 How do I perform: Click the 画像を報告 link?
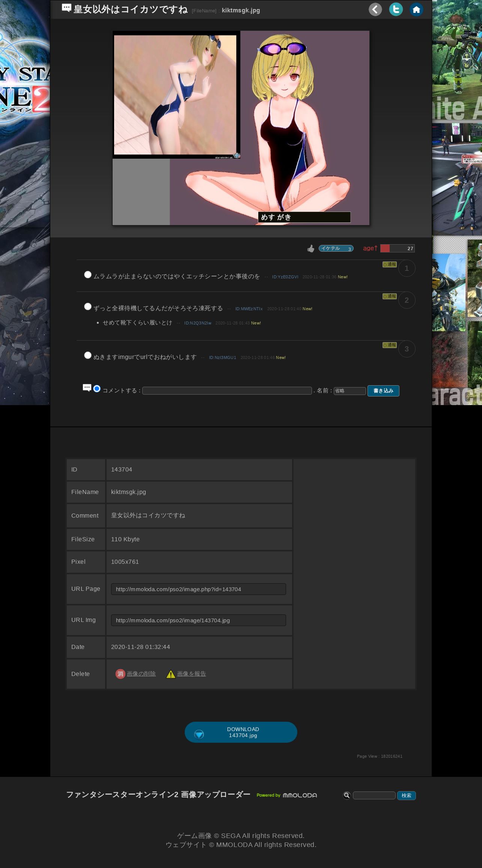tap(191, 674)
